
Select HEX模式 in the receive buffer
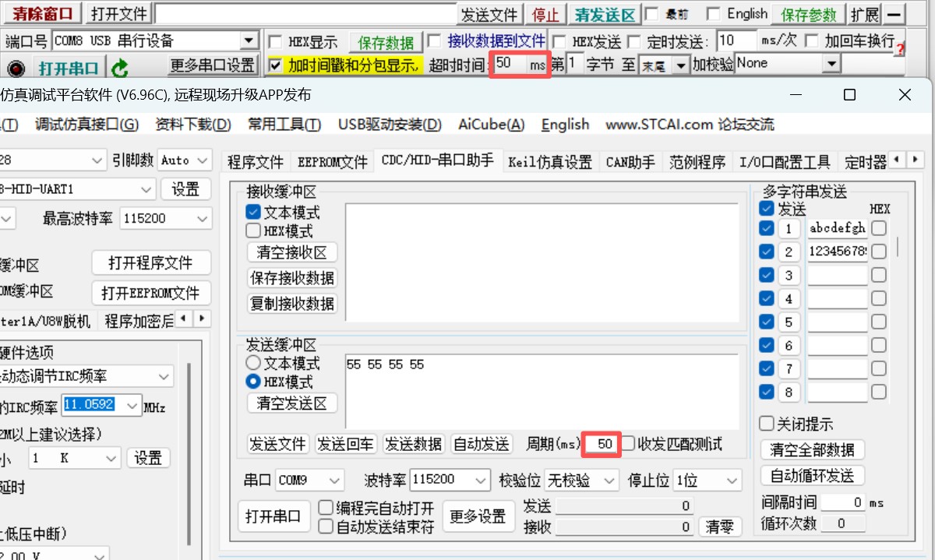(253, 231)
